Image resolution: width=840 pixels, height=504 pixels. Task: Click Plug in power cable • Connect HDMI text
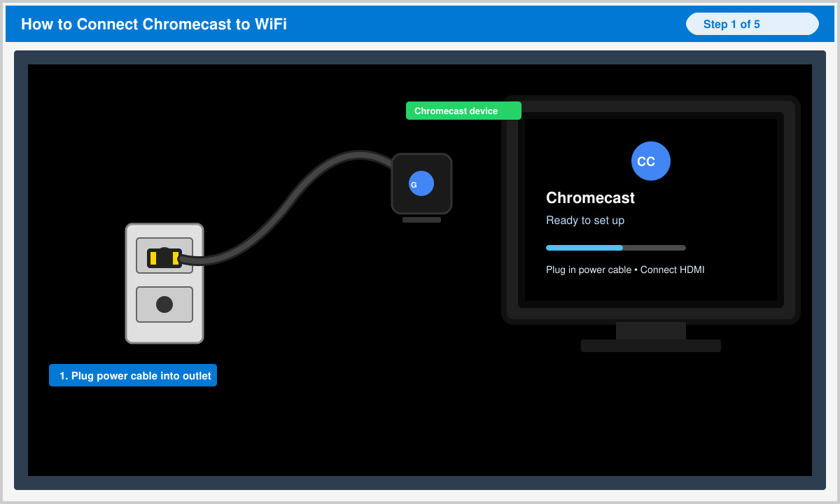[625, 269]
